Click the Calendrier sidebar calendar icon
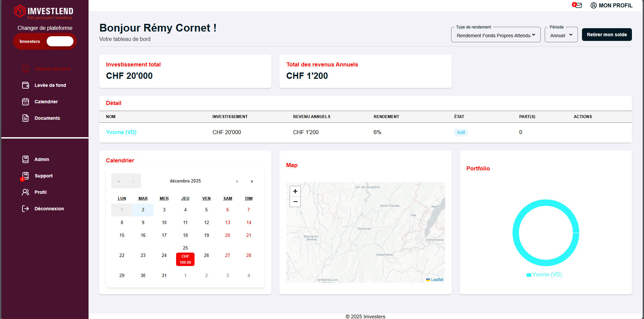 [25, 102]
